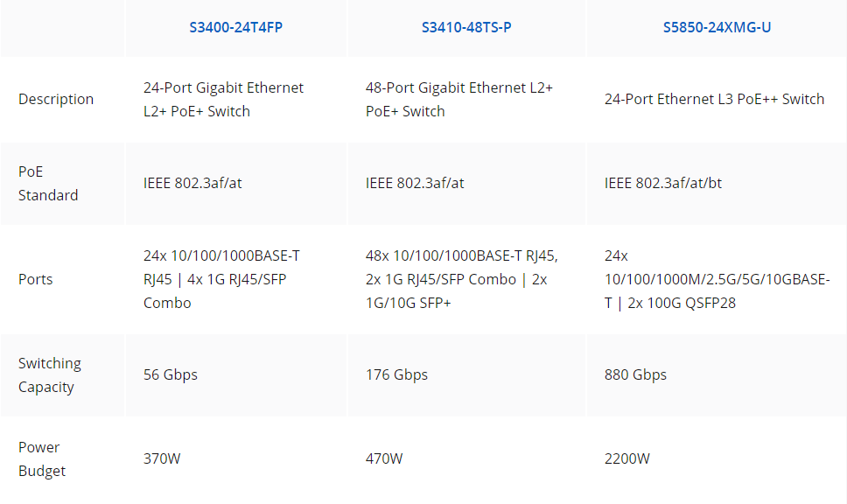The height and width of the screenshot is (504, 847).
Task: Open the S5850-24XMG-U product link
Action: tap(717, 27)
